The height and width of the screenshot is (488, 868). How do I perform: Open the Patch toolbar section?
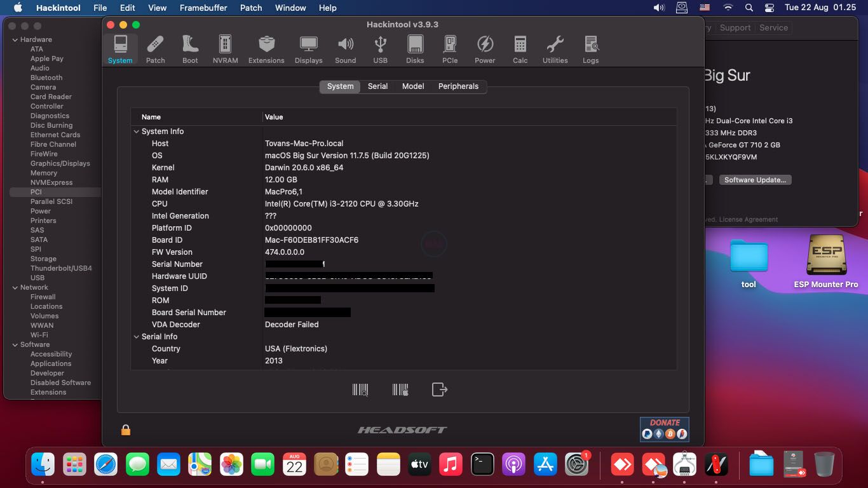[155, 50]
